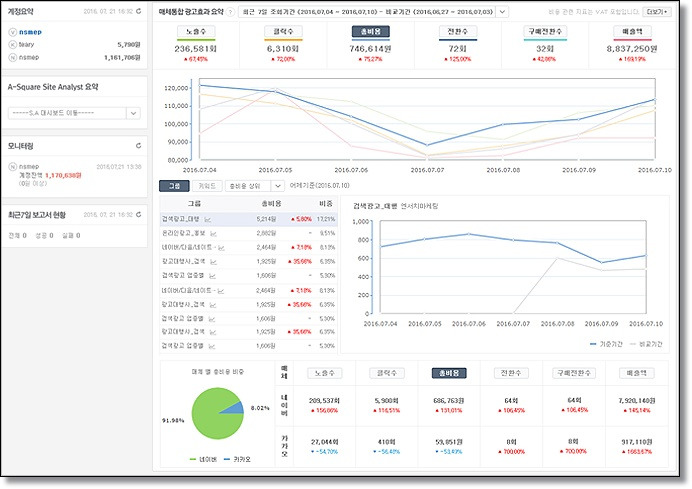Toggle the 매출액 metric in top summary
Viewport: 692px width, 489px height.
(x=632, y=31)
